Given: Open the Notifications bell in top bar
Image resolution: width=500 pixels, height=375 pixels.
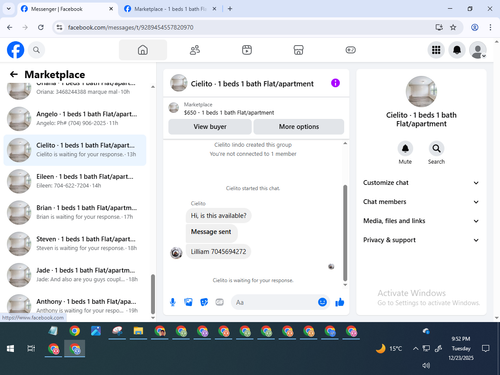Looking at the screenshot, I should pyautogui.click(x=457, y=50).
